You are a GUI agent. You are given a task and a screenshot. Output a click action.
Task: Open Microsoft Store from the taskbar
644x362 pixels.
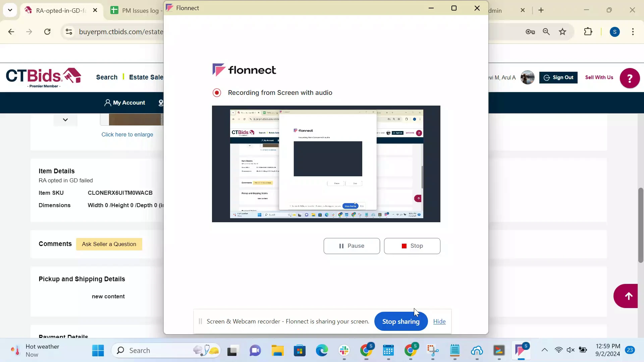(300, 351)
